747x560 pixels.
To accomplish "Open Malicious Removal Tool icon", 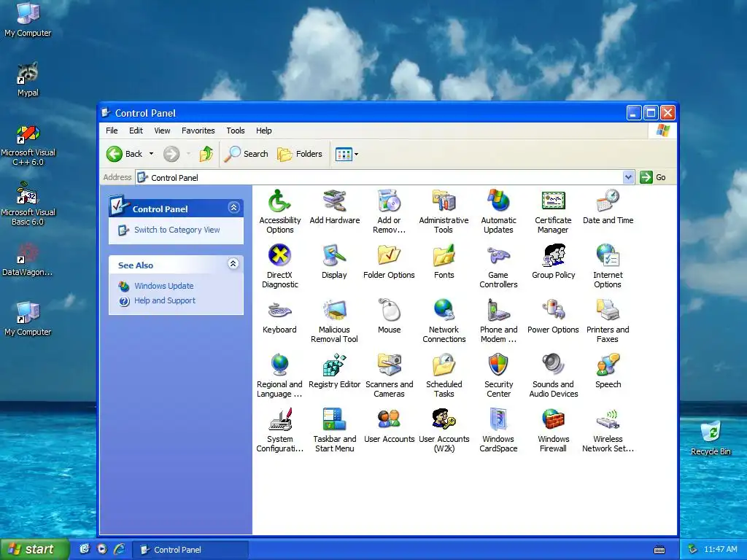I will coord(334,311).
